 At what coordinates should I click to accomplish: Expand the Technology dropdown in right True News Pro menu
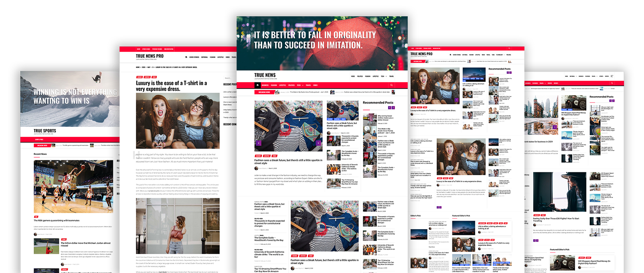pyautogui.click(x=504, y=55)
